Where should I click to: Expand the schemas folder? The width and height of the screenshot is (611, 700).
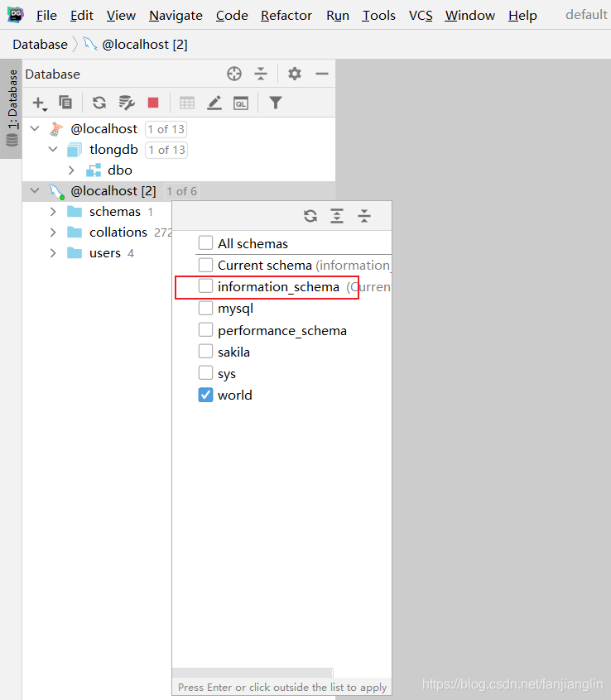(53, 212)
